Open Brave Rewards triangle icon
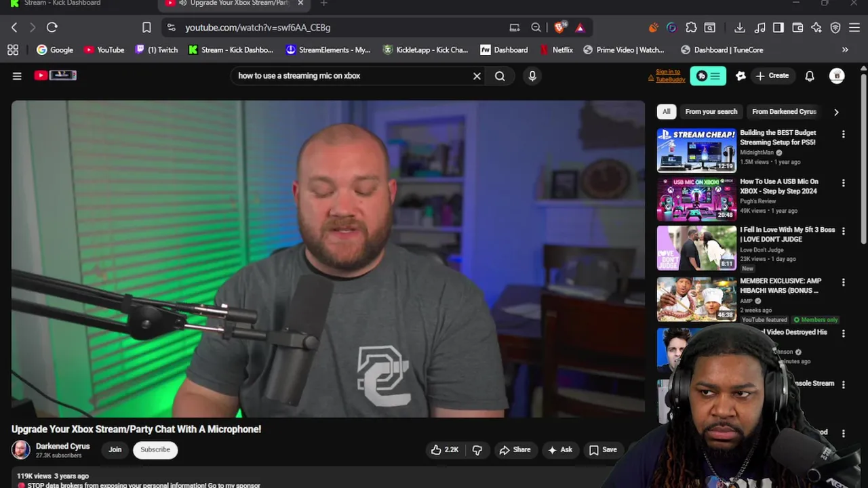The image size is (868, 488). click(580, 27)
